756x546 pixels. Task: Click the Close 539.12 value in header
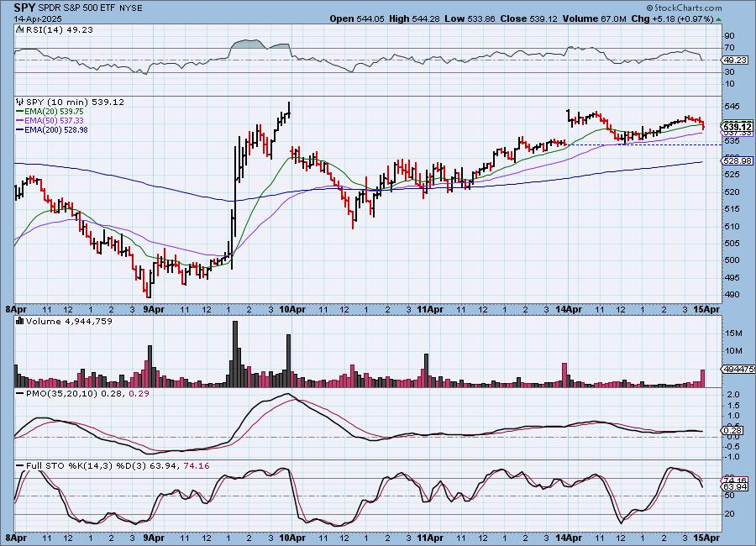(x=528, y=18)
